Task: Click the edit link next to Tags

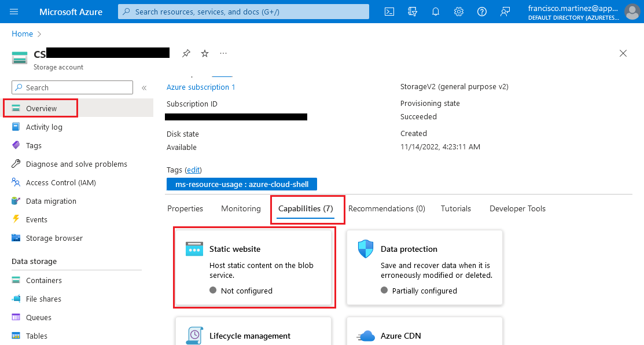Action: [x=193, y=170]
